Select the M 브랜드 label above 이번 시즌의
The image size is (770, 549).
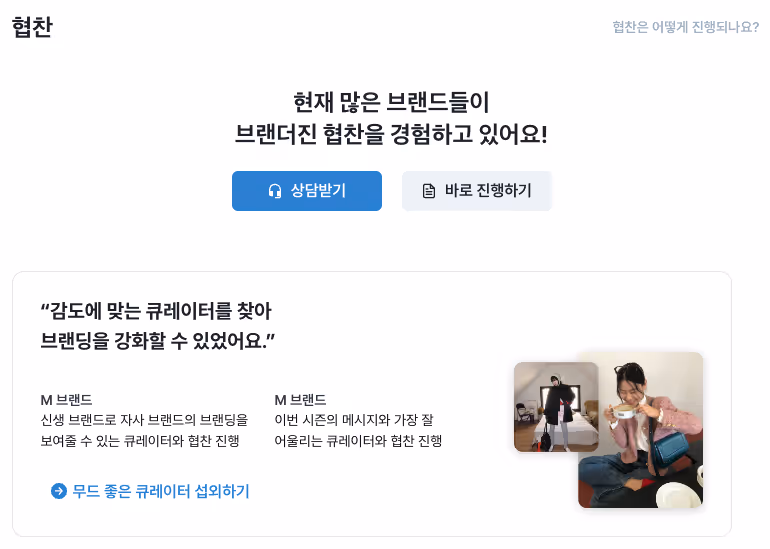click(x=300, y=400)
